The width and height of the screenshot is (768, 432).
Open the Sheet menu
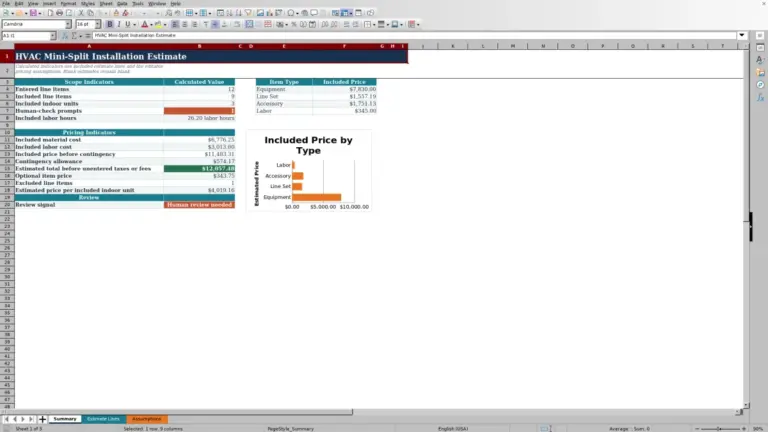pos(106,3)
